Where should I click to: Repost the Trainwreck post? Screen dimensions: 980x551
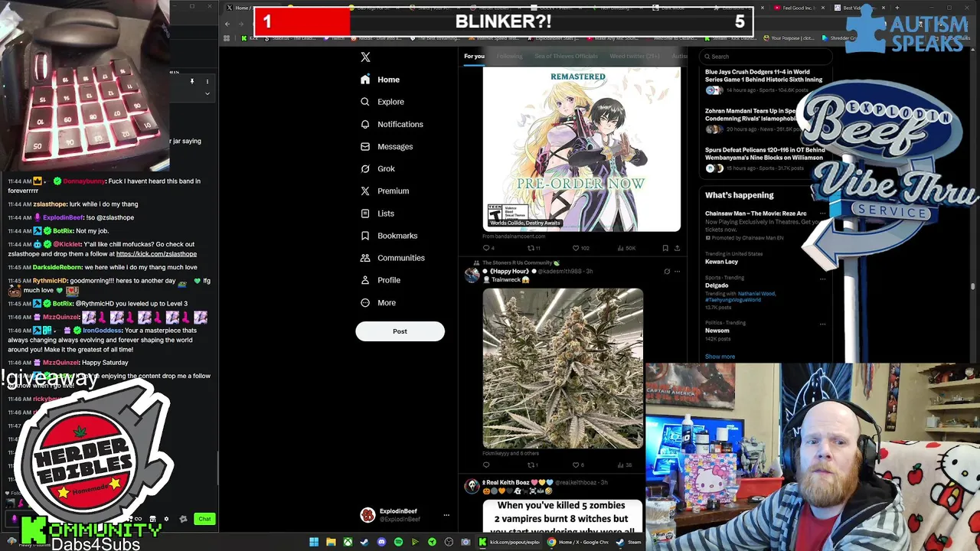[x=533, y=465]
